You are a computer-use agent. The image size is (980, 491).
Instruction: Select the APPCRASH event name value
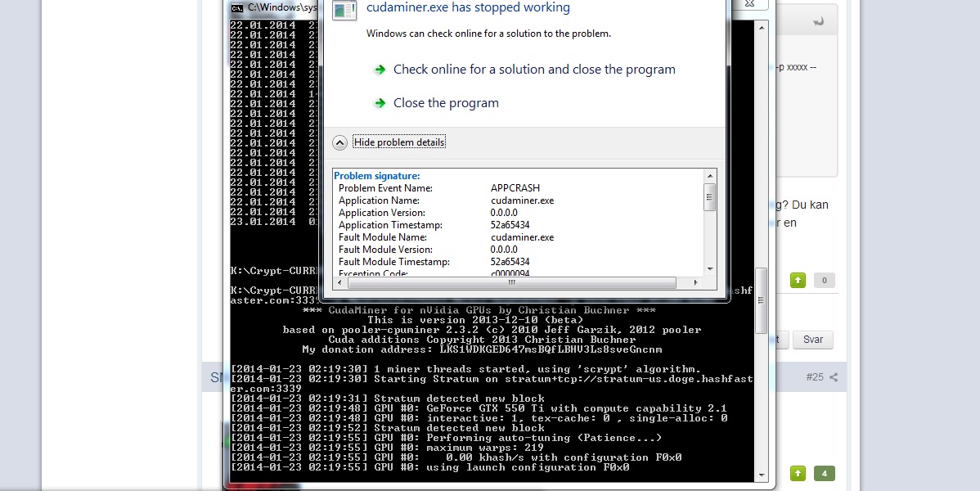click(515, 188)
